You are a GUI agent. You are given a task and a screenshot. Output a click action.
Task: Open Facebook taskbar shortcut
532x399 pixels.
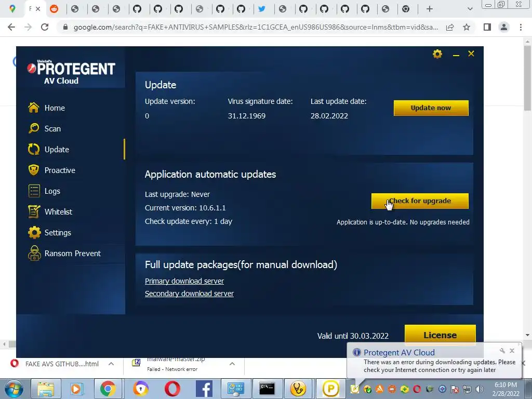[204, 389]
